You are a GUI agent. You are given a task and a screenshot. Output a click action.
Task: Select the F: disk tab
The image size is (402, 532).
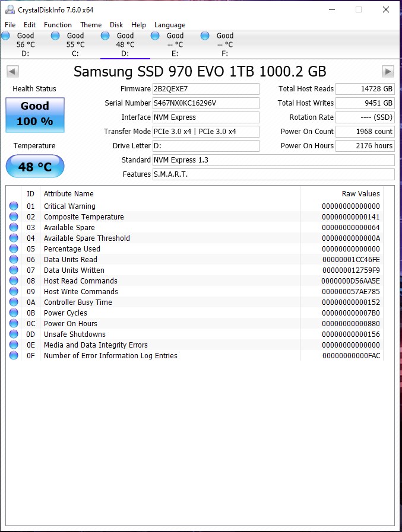225,44
